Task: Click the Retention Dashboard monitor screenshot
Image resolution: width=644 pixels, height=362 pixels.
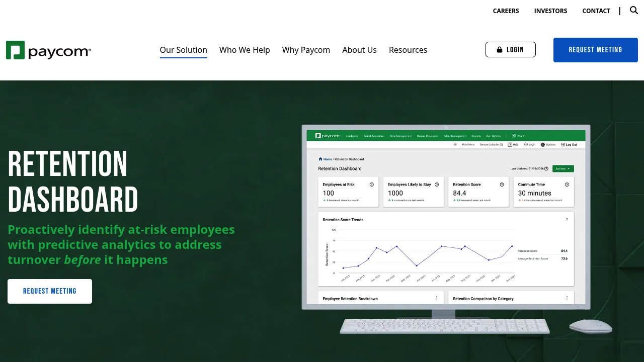Action: [x=446, y=217]
